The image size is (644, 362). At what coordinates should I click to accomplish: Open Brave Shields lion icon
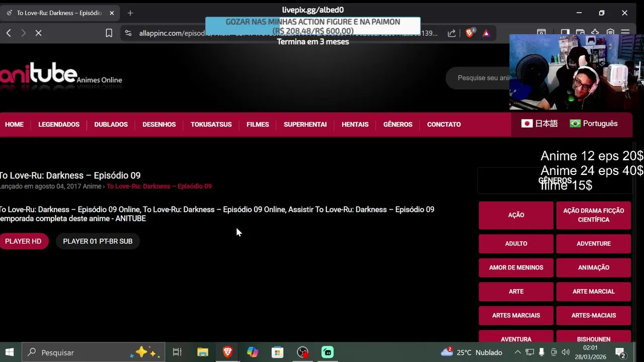click(x=470, y=33)
